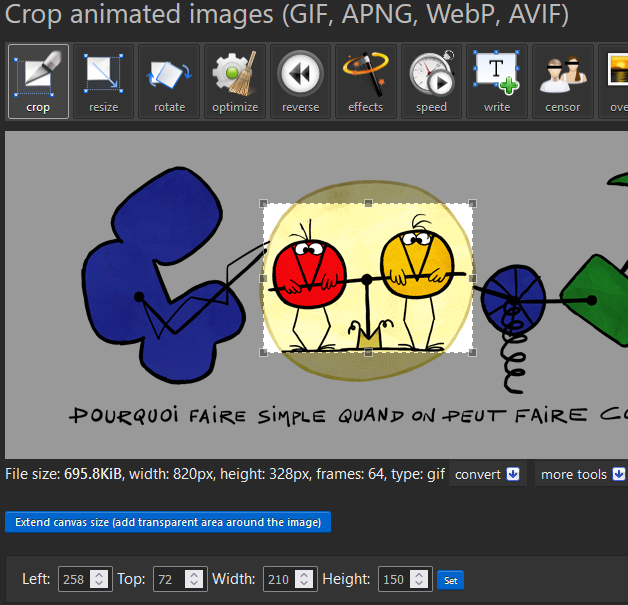This screenshot has height=605, width=628.
Task: Open the rotate tool
Action: [169, 82]
